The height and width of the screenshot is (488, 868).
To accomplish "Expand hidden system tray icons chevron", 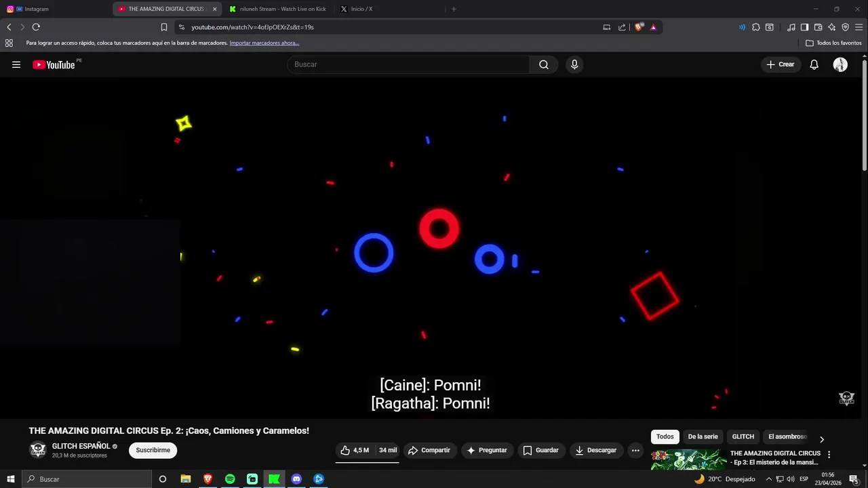I will 768,479.
